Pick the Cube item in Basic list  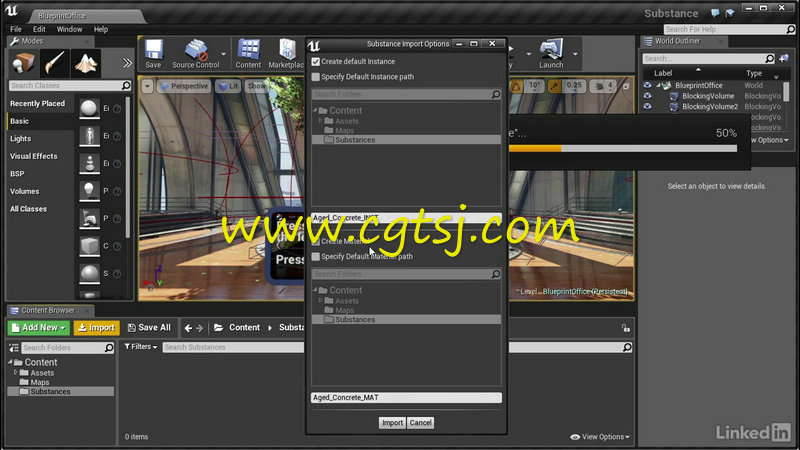pyautogui.click(x=89, y=245)
